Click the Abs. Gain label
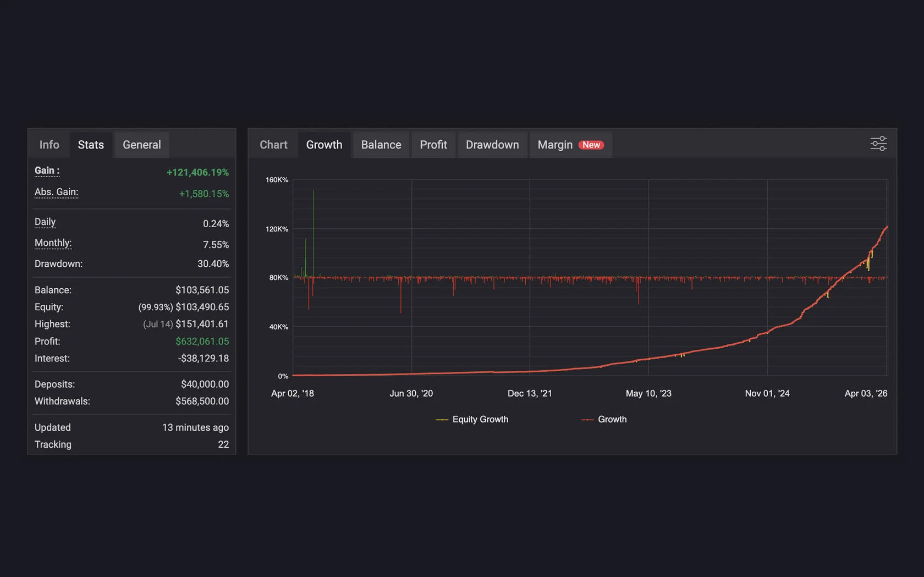924x577 pixels. pos(56,192)
